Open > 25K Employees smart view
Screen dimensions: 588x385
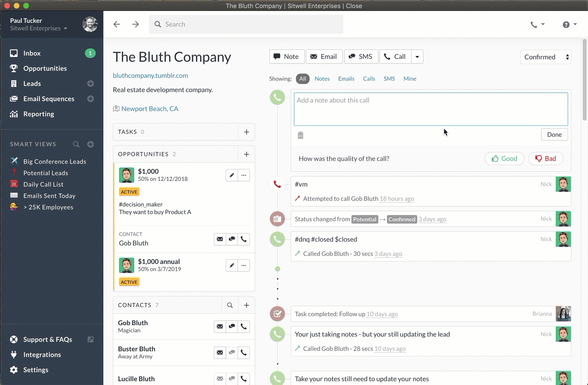click(x=48, y=207)
